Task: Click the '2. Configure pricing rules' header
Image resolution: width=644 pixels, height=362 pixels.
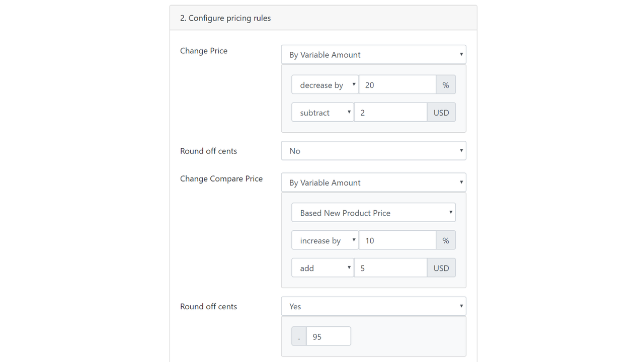Action: click(225, 18)
